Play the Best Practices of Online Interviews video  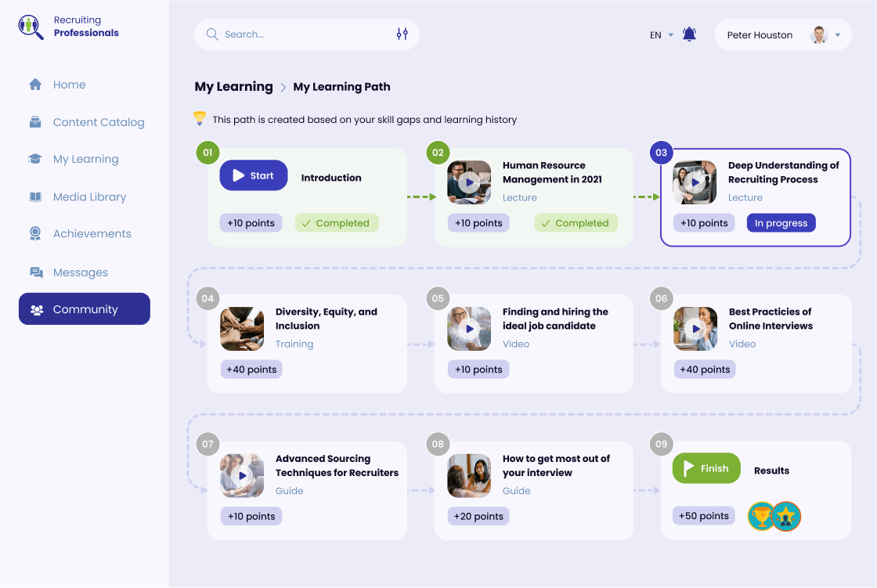(695, 329)
